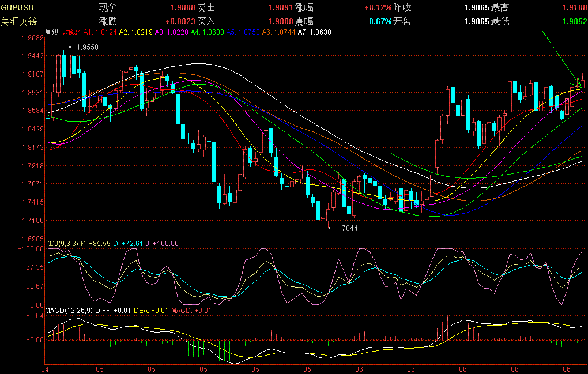The width and height of the screenshot is (588, 374).
Task: Select the +0.12% change value
Action: click(x=378, y=7)
